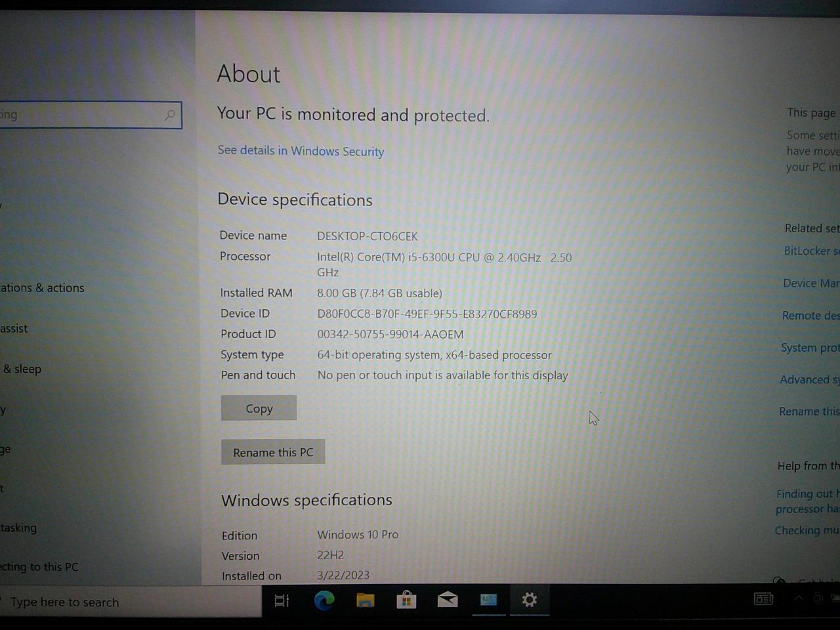Viewport: 840px width, 630px height.
Task: Open the 'Checking mu...' help link
Action: 807,530
